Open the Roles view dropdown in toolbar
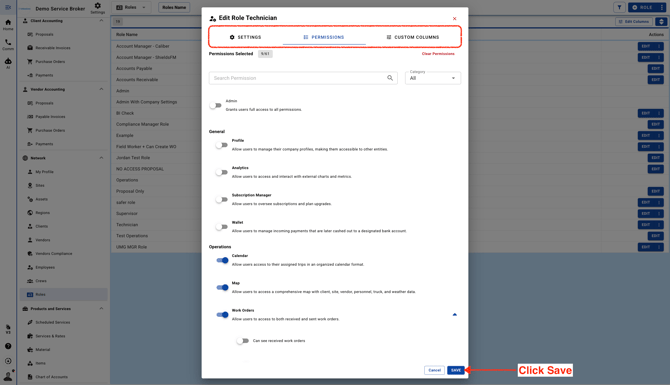 131,7
